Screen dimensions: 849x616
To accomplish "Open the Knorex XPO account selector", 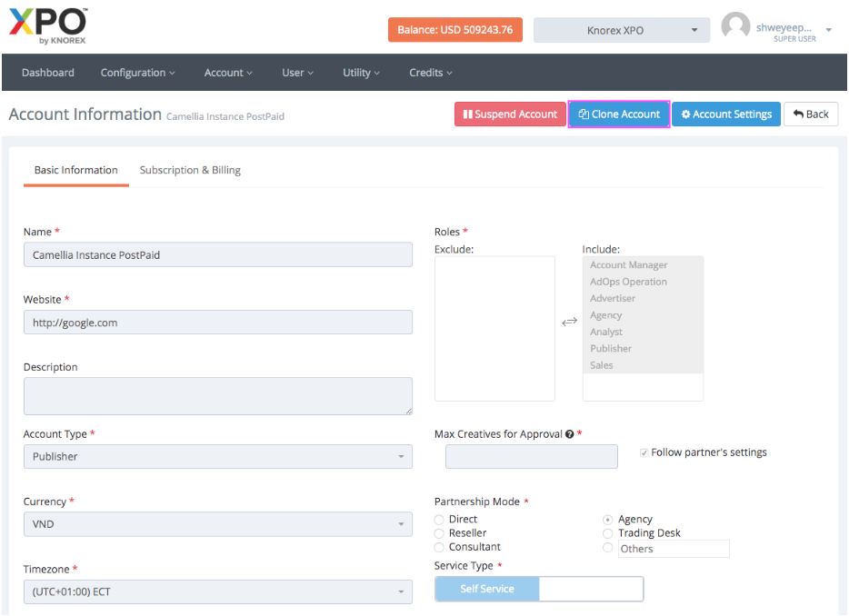I will (x=621, y=30).
